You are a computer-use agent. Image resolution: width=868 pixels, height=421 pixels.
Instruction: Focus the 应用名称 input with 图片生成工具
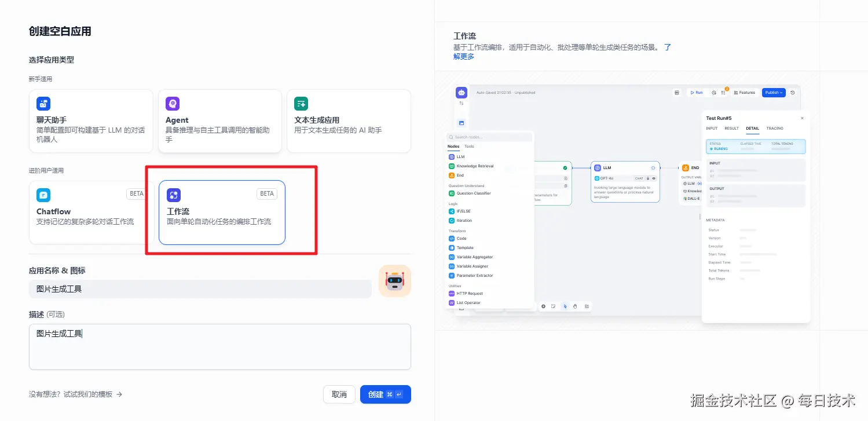[200, 289]
